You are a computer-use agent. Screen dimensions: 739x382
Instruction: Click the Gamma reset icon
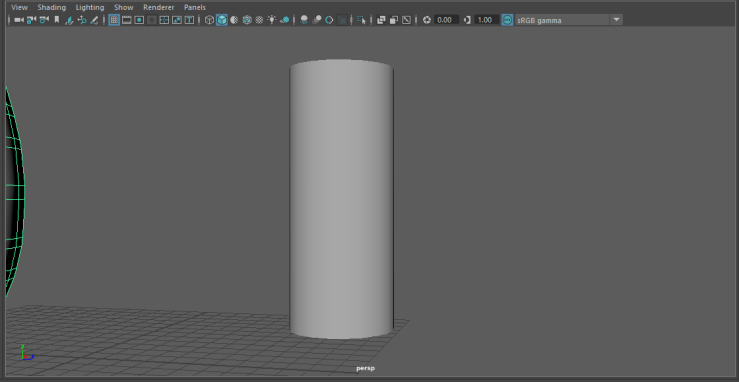(x=467, y=20)
